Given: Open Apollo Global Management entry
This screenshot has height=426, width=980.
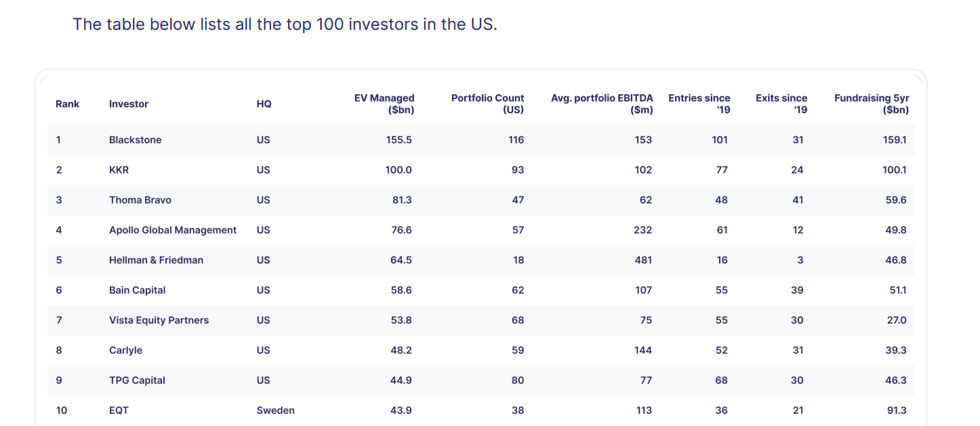Looking at the screenshot, I should 172,230.
